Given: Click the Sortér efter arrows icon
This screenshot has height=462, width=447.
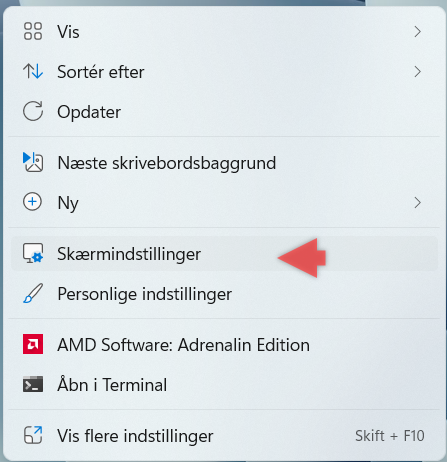Looking at the screenshot, I should coord(33,71).
